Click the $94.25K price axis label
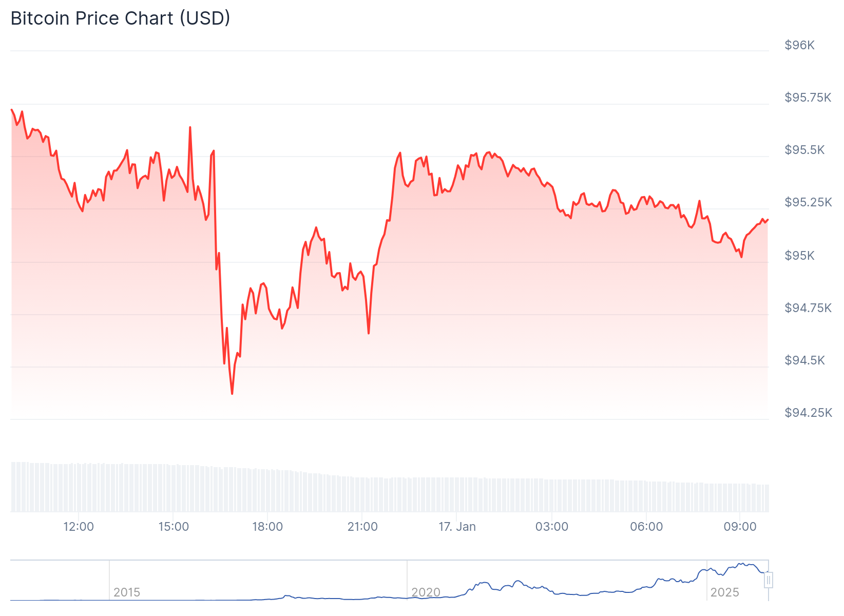 pos(808,413)
